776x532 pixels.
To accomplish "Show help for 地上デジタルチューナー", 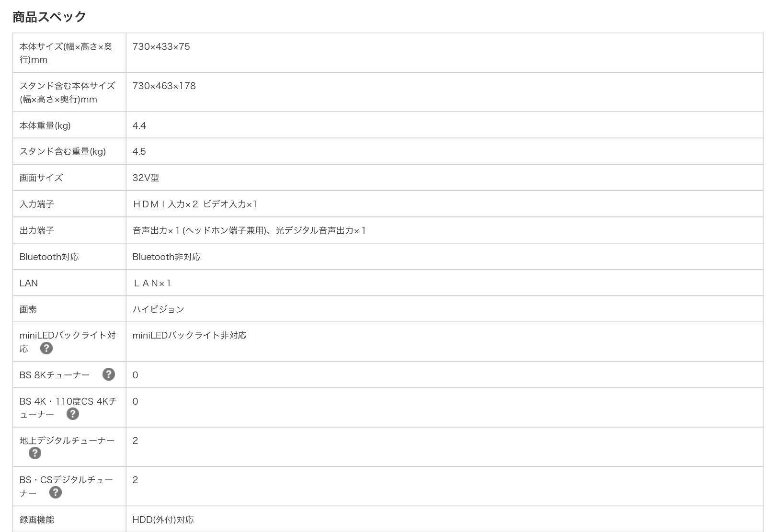I will pyautogui.click(x=35, y=453).
